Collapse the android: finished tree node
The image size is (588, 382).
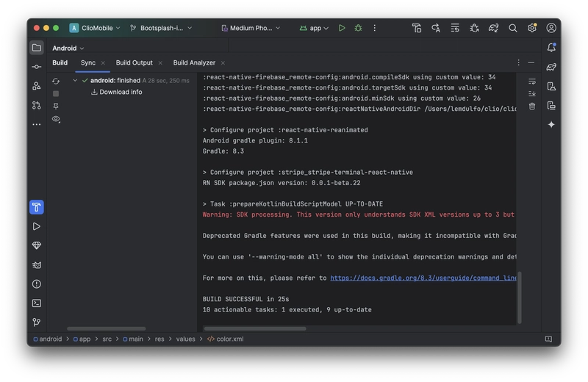pyautogui.click(x=75, y=80)
